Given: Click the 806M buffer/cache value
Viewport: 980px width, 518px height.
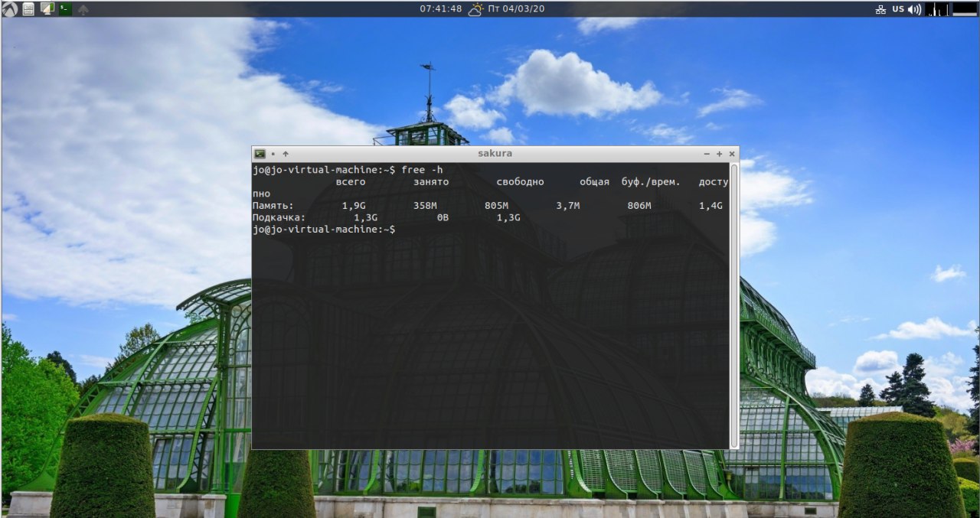Looking at the screenshot, I should click(639, 205).
